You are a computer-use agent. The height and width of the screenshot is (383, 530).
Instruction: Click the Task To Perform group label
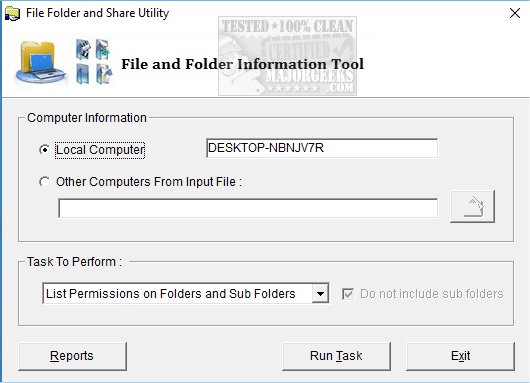[x=74, y=262]
